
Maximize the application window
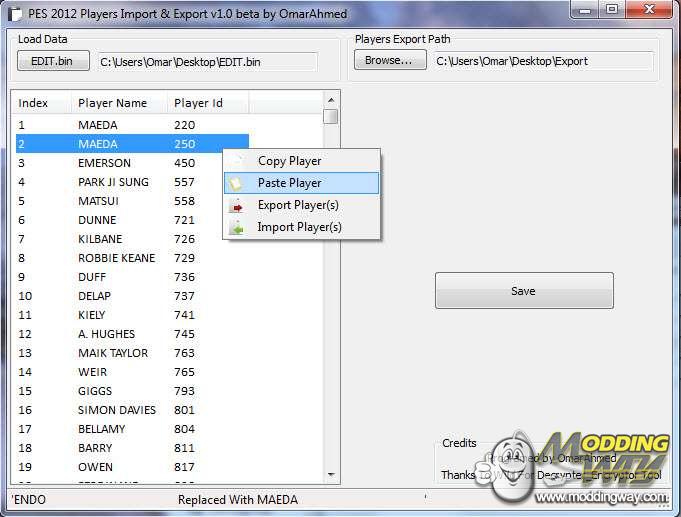coord(611,9)
